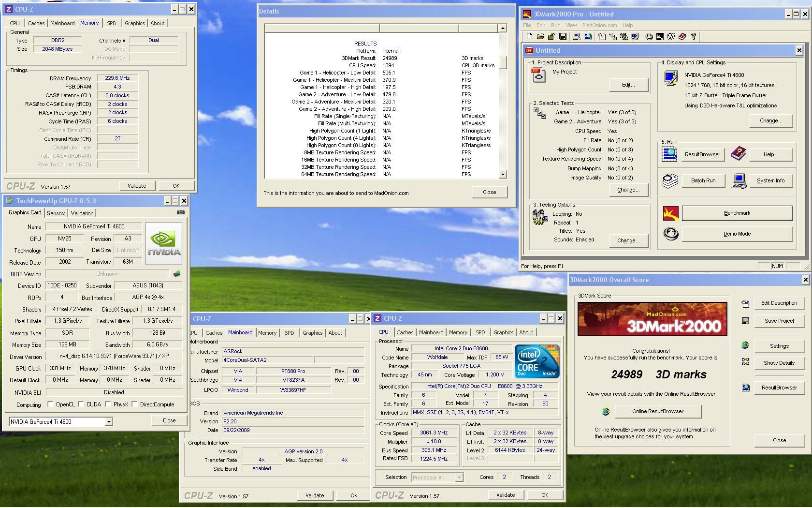Enable the CUDA checkbox in GPU-Z
The height and width of the screenshot is (508, 812).
81,404
